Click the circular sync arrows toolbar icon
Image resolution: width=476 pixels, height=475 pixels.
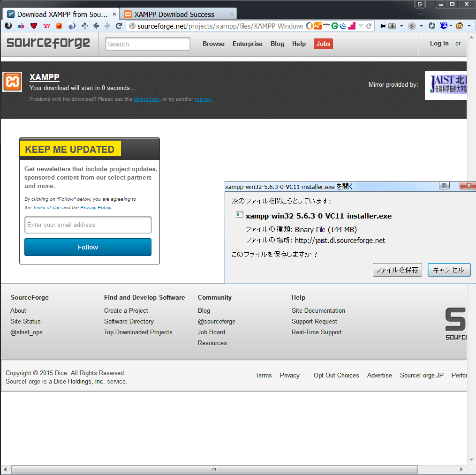[x=431, y=26]
